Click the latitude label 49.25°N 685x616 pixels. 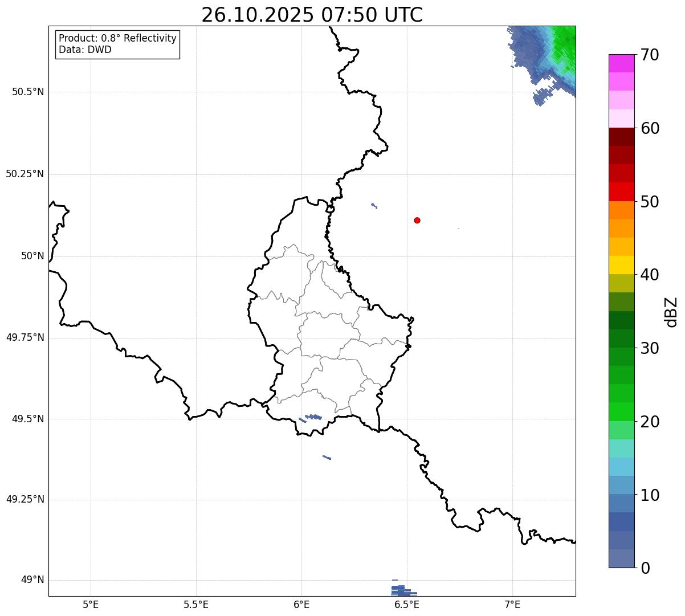coord(25,499)
